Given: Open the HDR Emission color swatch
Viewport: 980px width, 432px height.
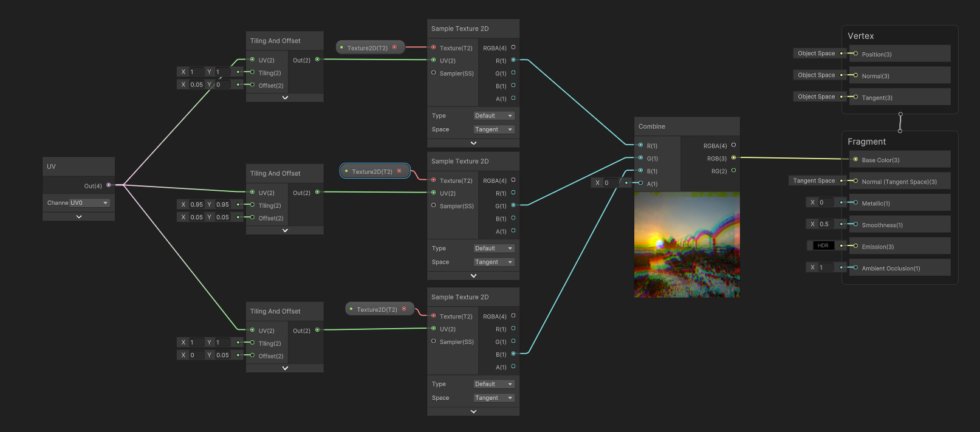Looking at the screenshot, I should pos(823,245).
